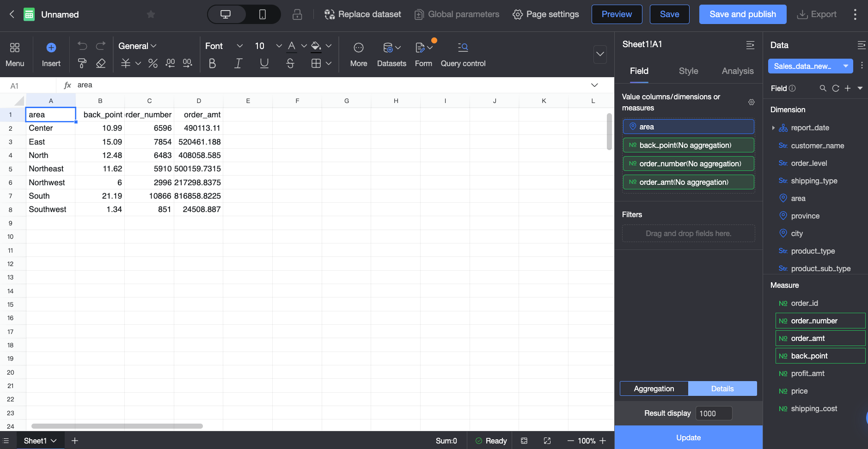Image resolution: width=868 pixels, height=449 pixels.
Task: Open the Sales_data_new dataset dropdown
Action: click(810, 66)
